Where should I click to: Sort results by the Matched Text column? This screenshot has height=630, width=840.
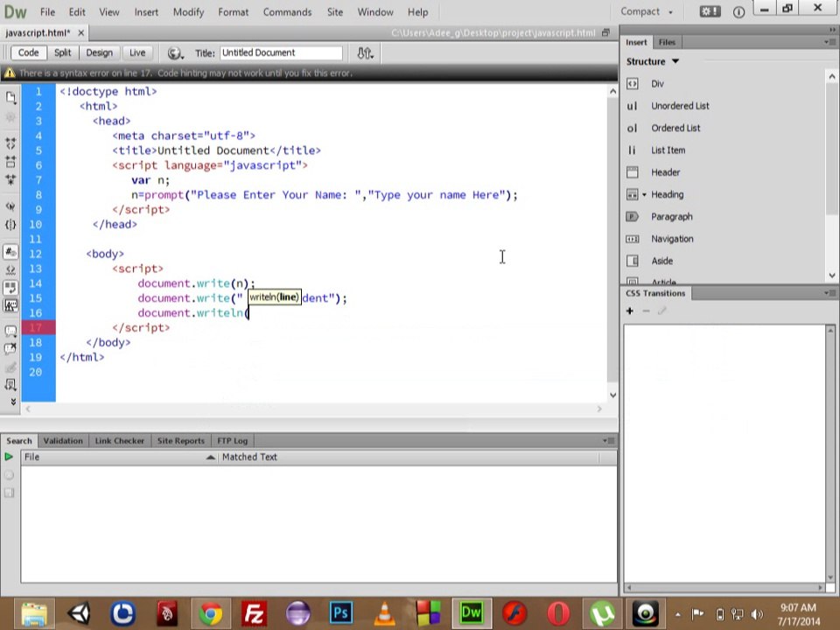(409, 457)
